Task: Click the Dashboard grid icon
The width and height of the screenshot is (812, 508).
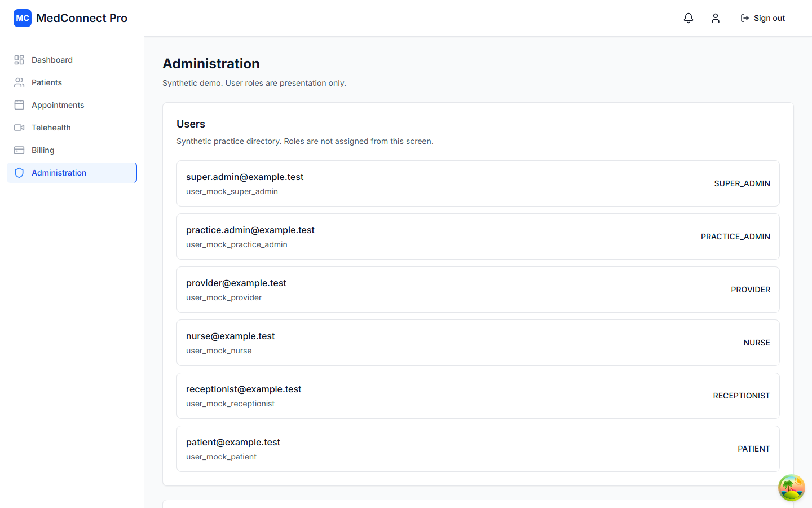Action: point(19,60)
